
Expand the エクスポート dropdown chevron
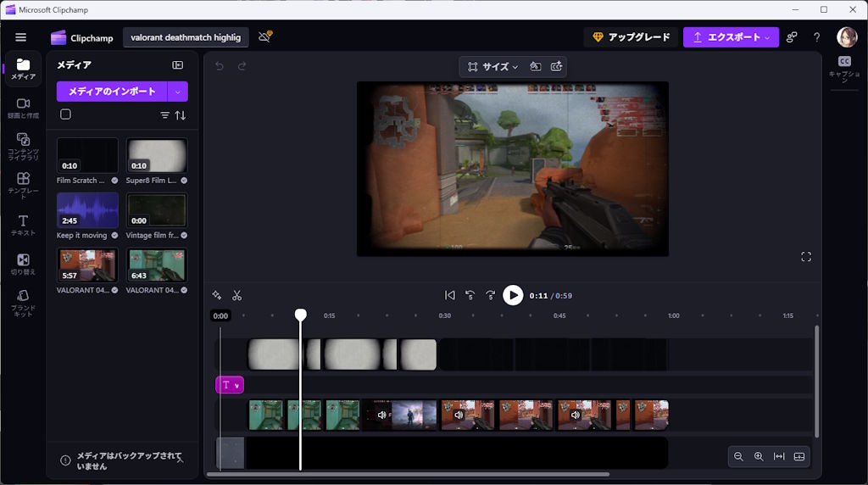(768, 37)
